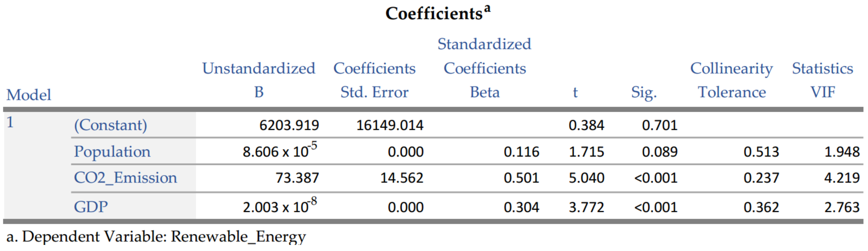Click the GDP row label

(91, 207)
